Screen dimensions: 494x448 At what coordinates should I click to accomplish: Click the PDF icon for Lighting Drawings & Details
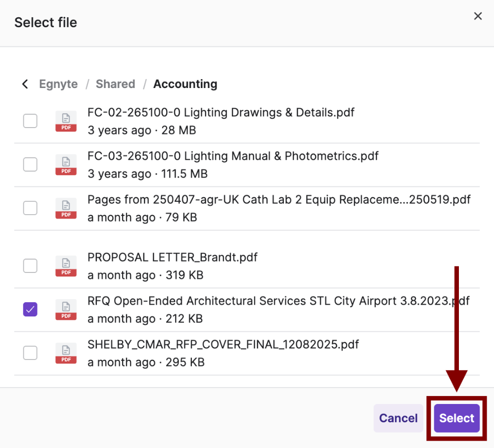[66, 121]
